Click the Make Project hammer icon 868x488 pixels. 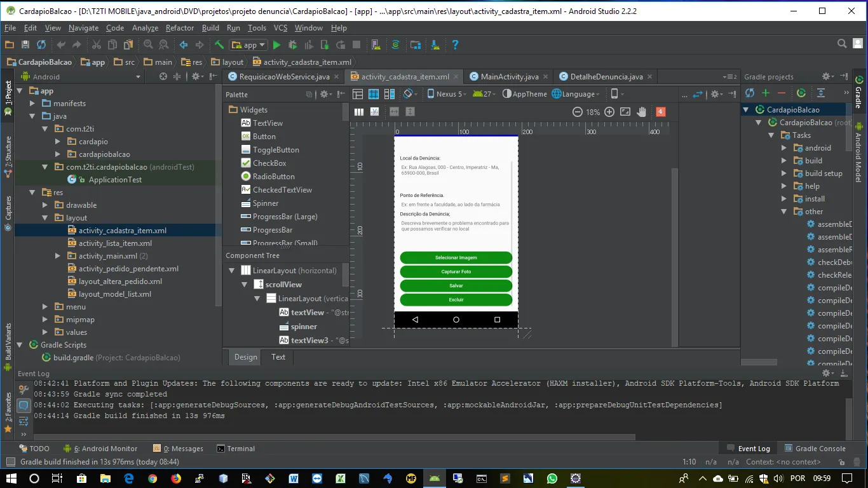click(x=219, y=45)
